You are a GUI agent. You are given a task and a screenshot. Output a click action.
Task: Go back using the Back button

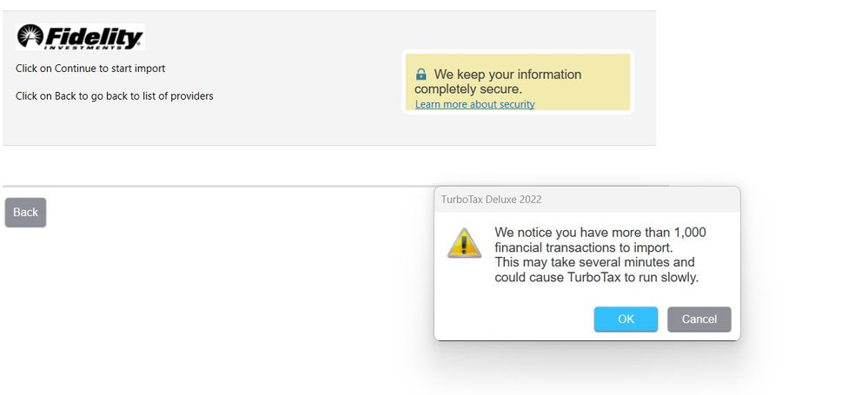click(x=25, y=213)
